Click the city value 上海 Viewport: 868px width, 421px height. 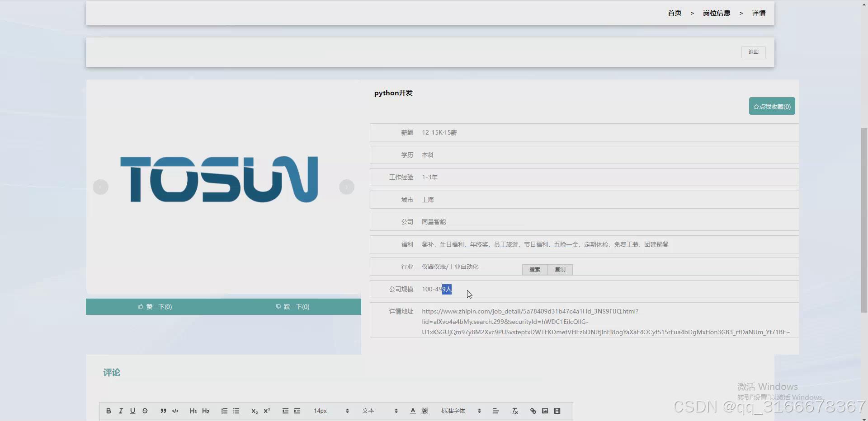pos(428,200)
